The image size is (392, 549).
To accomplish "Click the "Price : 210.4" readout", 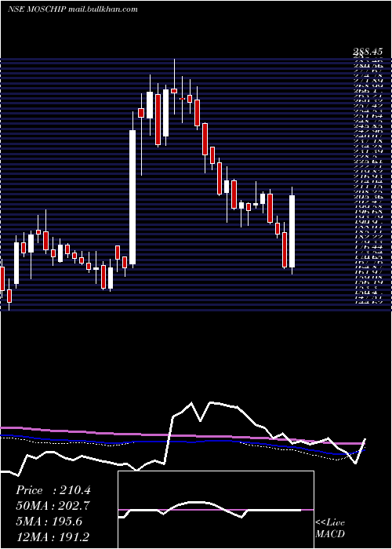I will (53, 490).
